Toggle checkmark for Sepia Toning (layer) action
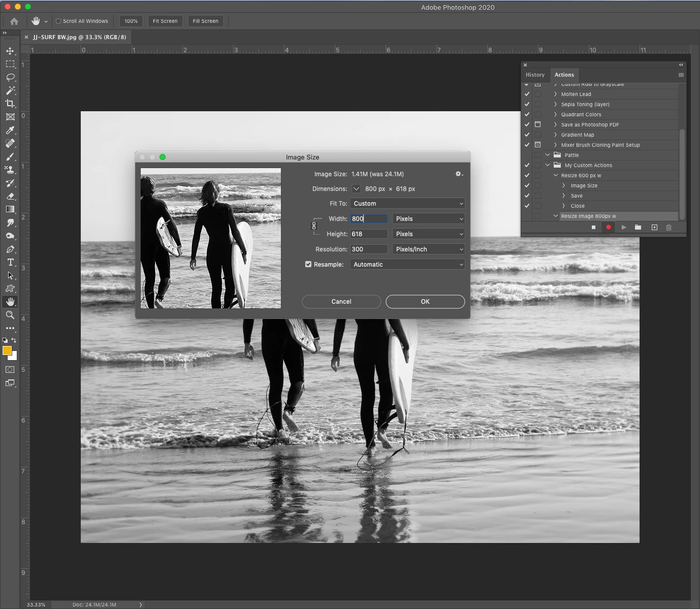 click(527, 104)
